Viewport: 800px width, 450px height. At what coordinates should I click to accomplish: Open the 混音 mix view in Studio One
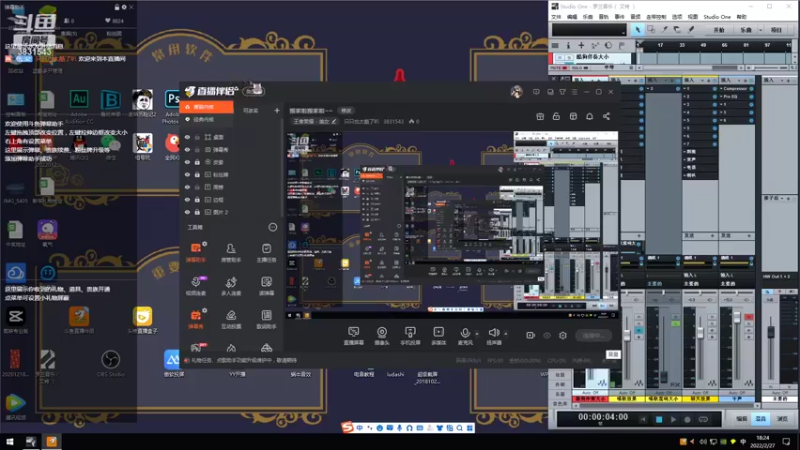(x=761, y=419)
